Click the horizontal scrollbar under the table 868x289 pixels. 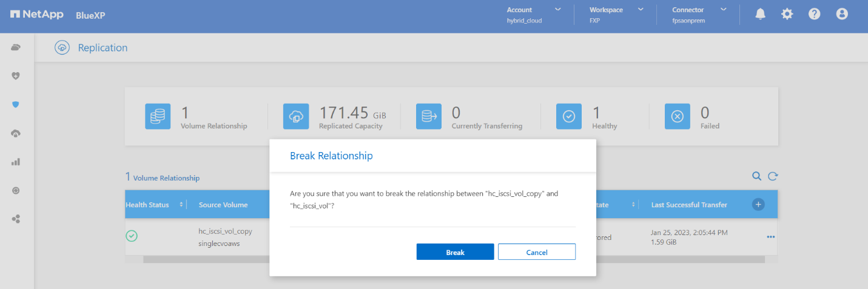206,259
